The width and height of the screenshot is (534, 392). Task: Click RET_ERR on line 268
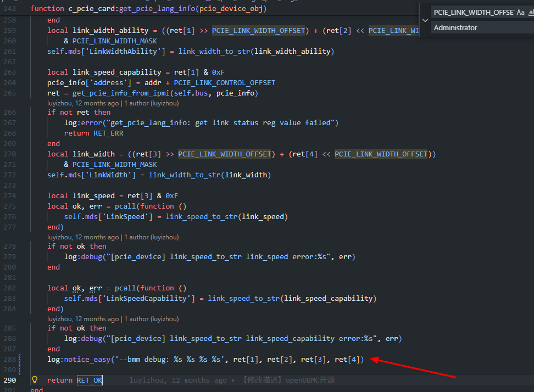[x=109, y=133]
